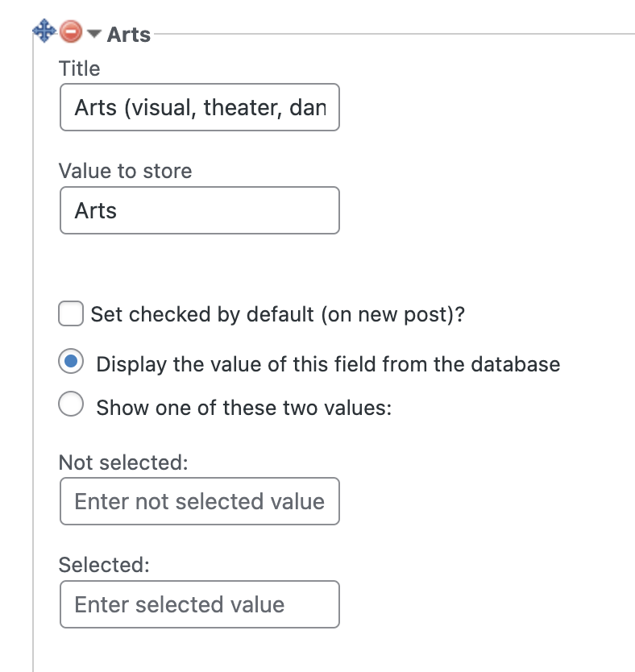Focus the Title field containing Arts (visual, theater
Viewport: 635px width, 672px height.
click(x=200, y=107)
